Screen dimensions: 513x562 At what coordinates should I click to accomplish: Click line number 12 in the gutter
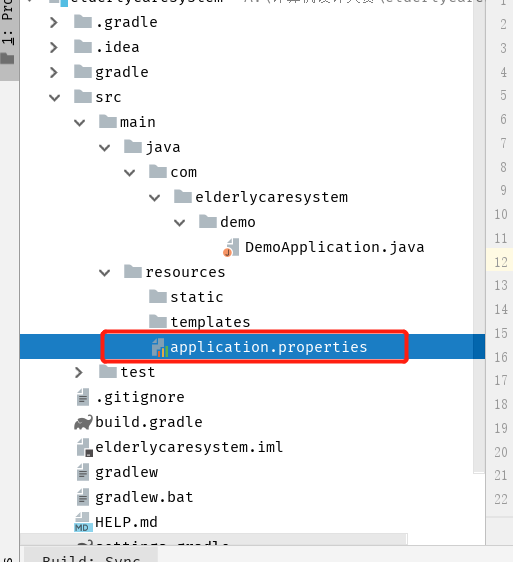coord(500,262)
